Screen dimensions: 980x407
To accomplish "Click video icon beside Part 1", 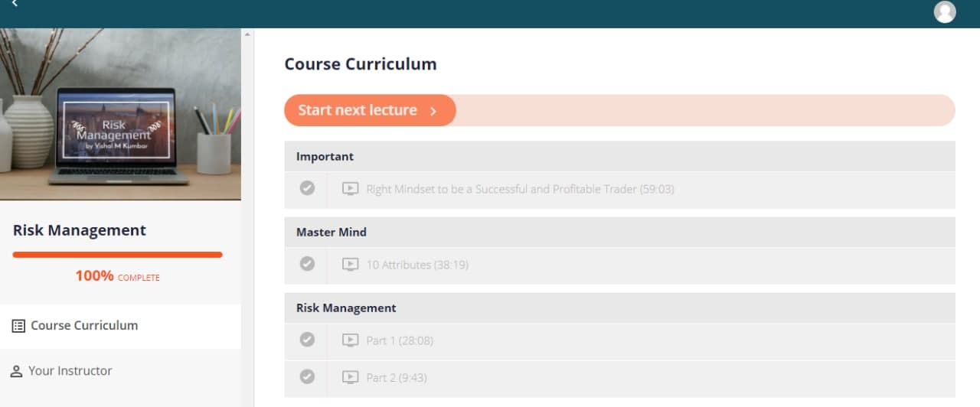I will tap(350, 340).
